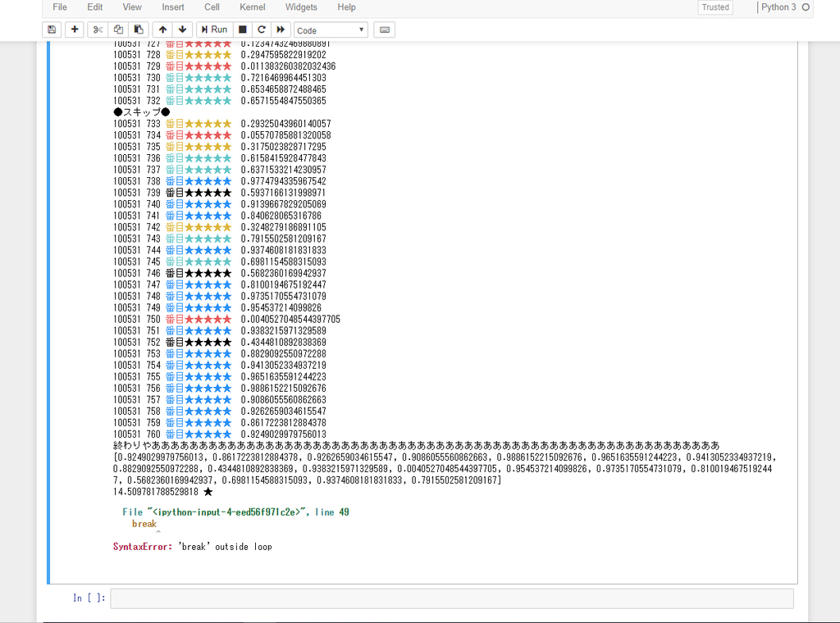Click output row 100531 733
Screen dimensions: 840x623
click(x=221, y=124)
